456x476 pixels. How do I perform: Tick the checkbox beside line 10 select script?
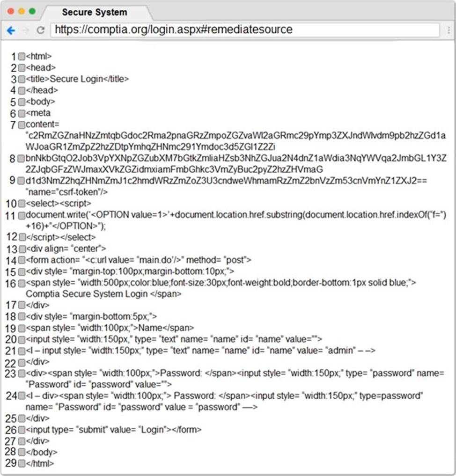[x=22, y=204]
